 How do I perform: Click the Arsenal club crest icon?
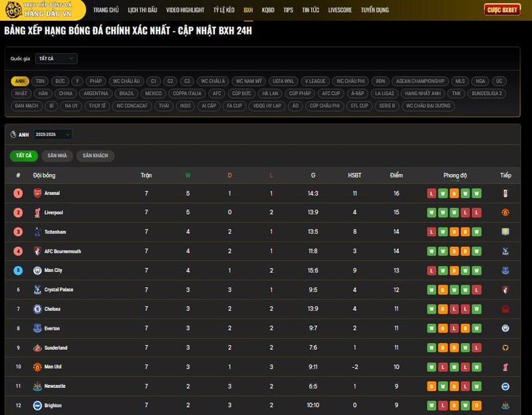(37, 193)
